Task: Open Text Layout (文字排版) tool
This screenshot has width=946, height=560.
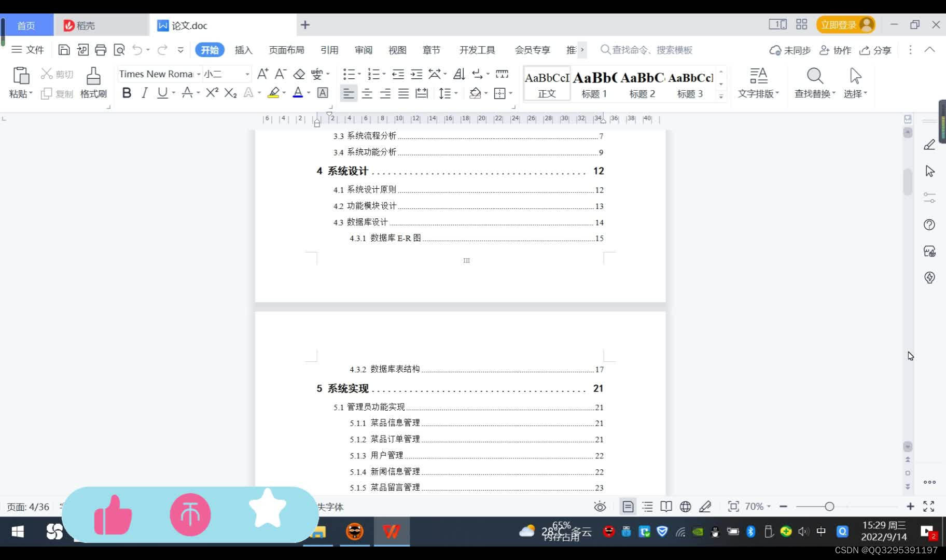Action: pyautogui.click(x=758, y=83)
